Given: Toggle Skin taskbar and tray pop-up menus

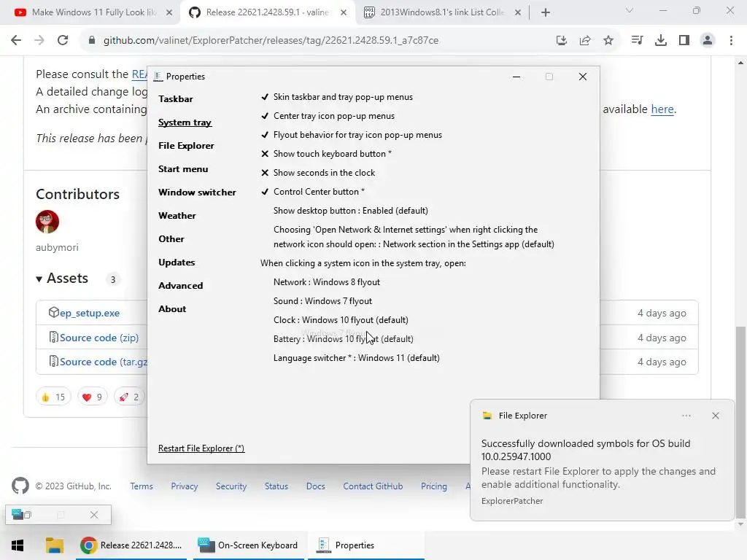Looking at the screenshot, I should [x=337, y=97].
